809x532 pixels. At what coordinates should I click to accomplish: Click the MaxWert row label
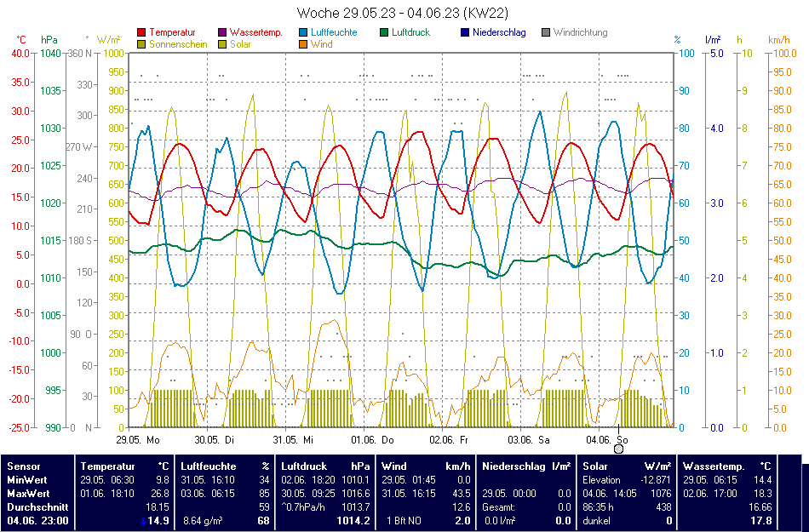tap(29, 494)
